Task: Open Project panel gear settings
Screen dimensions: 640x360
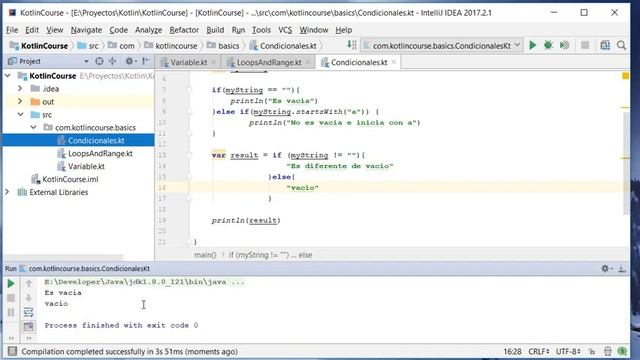Action: pos(130,61)
